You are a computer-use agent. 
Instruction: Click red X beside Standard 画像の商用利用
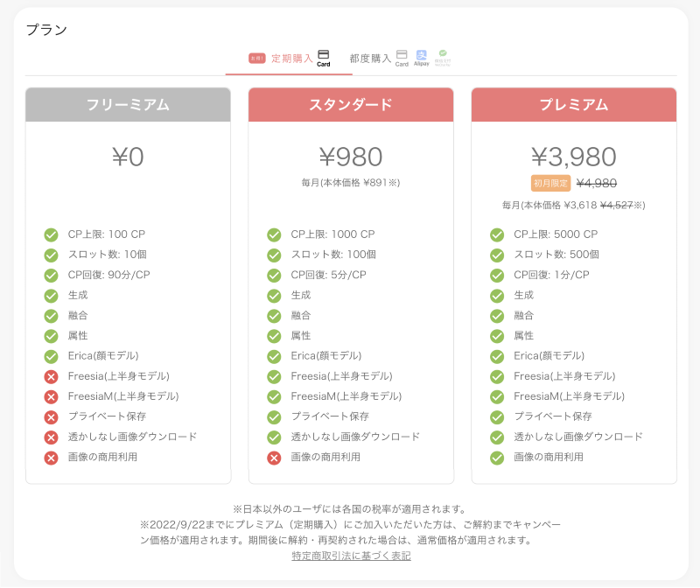[274, 458]
